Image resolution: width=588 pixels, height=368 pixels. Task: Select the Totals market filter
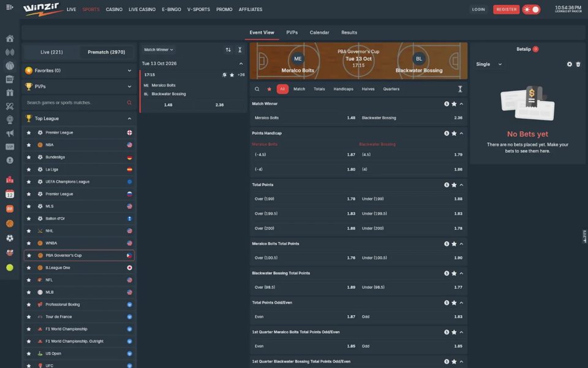point(319,89)
